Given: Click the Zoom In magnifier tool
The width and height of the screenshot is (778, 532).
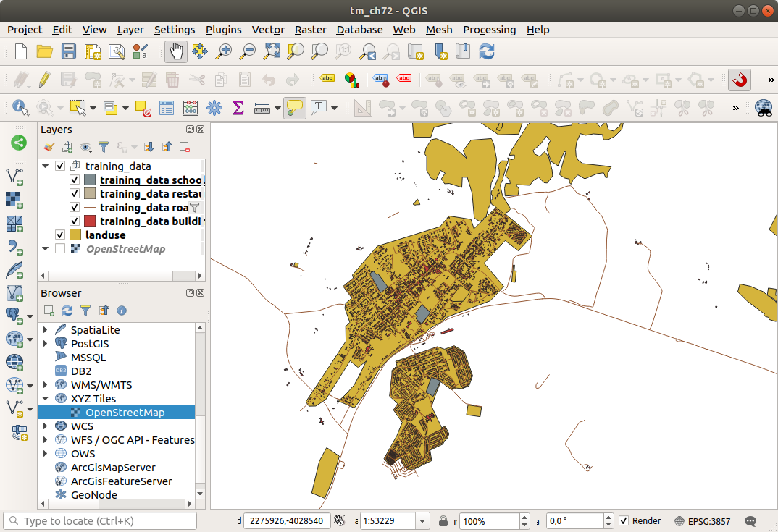Looking at the screenshot, I should (224, 51).
